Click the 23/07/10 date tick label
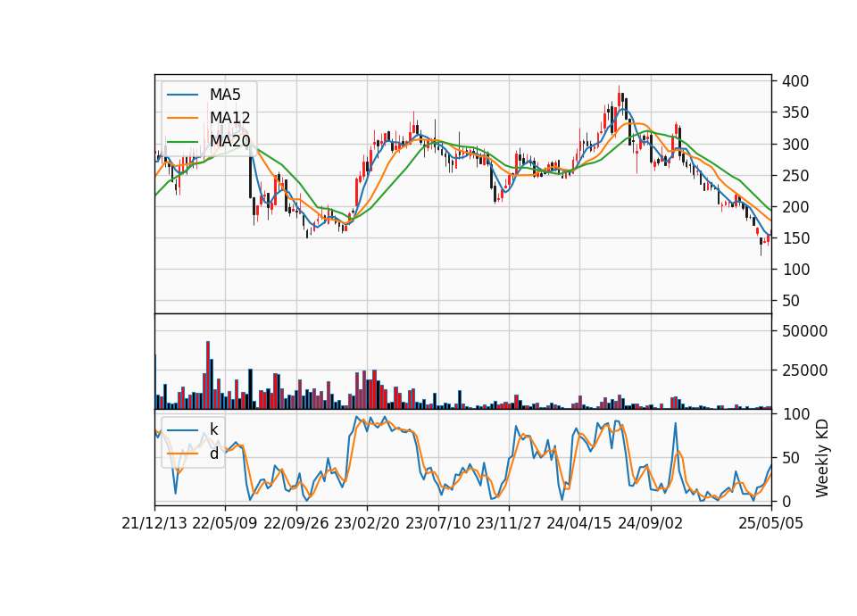 437,523
